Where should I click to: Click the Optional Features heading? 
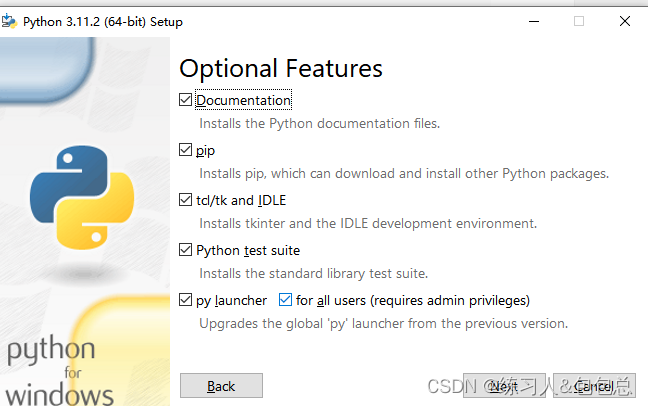coord(281,68)
